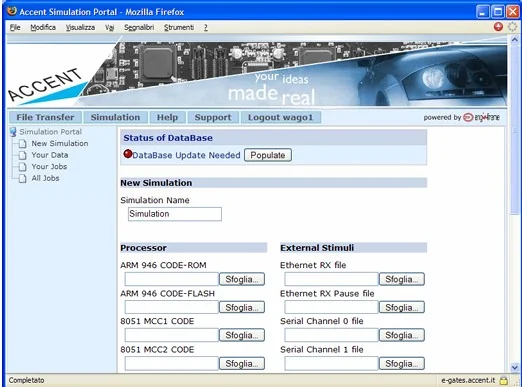Open the Strumenti menu
522x387 pixels.
pos(179,27)
